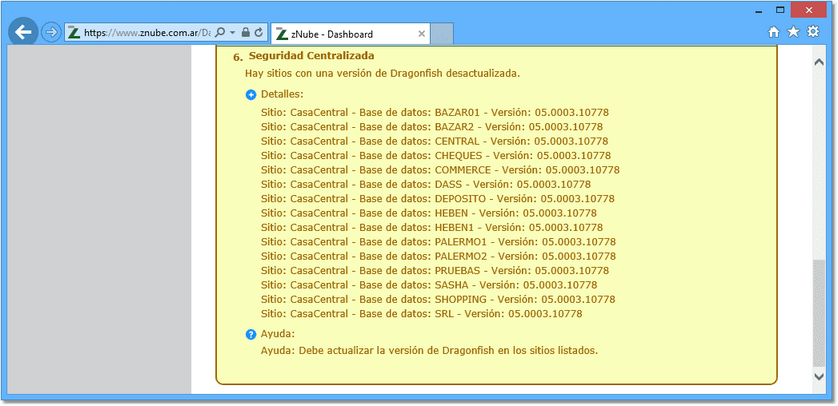
Task: Select the HEBEN - Versión row
Action: pos(429,213)
